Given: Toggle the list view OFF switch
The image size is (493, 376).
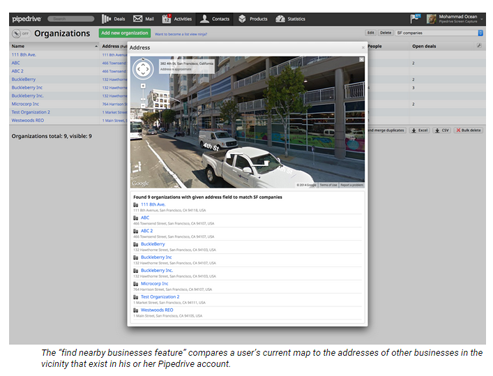Looking at the screenshot, I should tap(21, 33).
